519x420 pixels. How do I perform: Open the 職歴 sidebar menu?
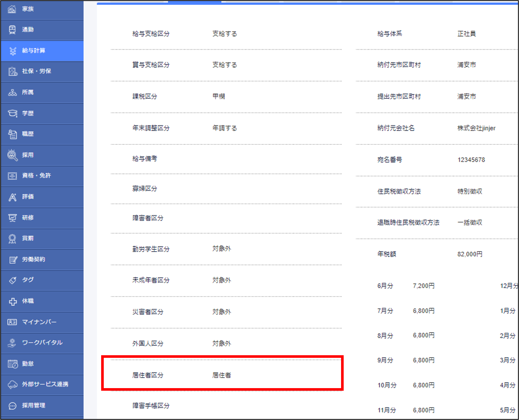coord(28,134)
